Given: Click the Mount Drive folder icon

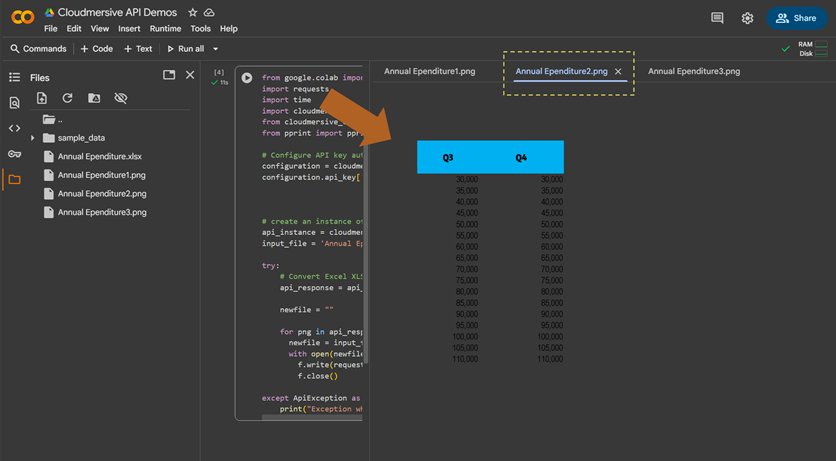Looking at the screenshot, I should [94, 98].
